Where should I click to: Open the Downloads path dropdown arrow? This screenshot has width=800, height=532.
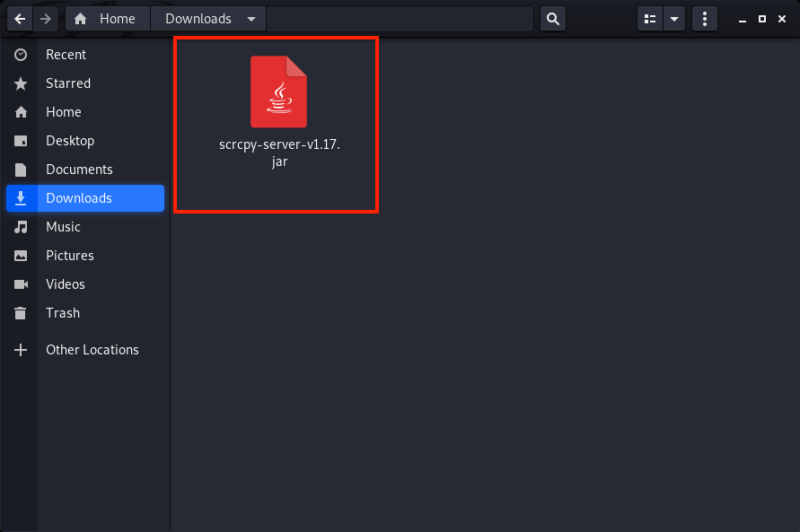(251, 19)
